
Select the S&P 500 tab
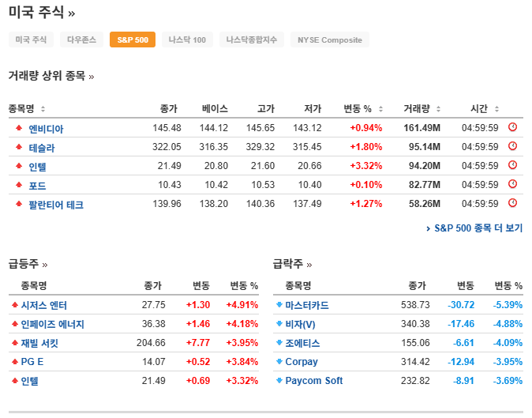[133, 40]
